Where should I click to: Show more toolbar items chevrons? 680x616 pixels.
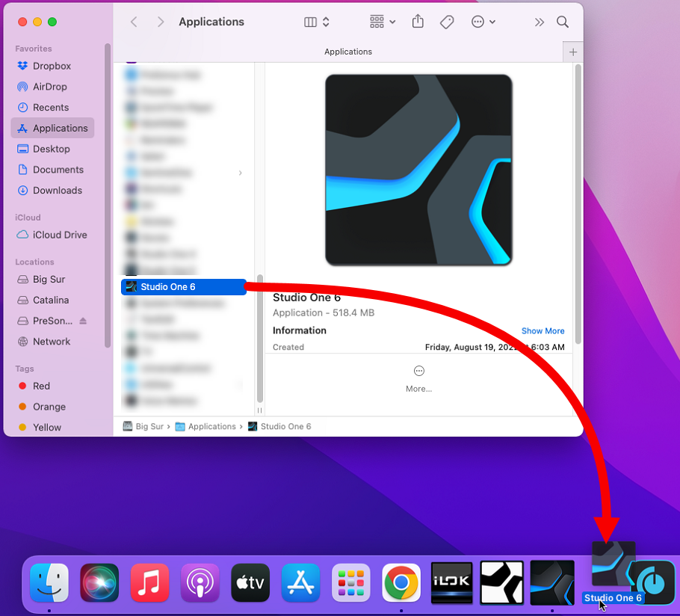pos(539,22)
